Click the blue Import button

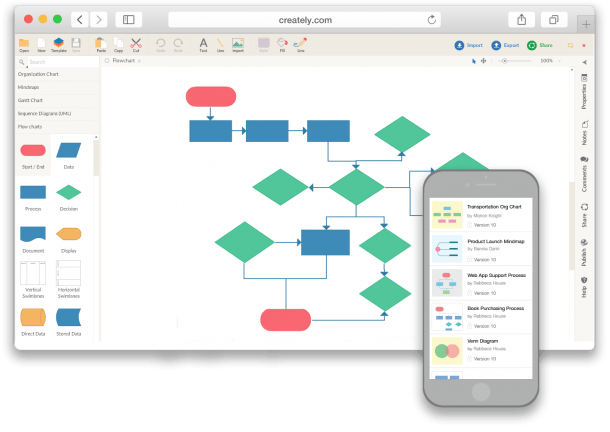[468, 46]
